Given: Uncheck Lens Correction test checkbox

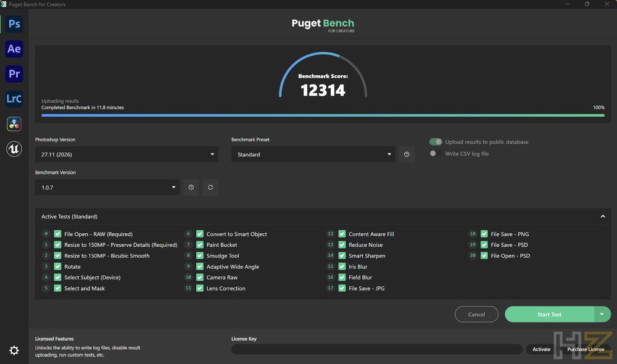Looking at the screenshot, I should pyautogui.click(x=200, y=288).
